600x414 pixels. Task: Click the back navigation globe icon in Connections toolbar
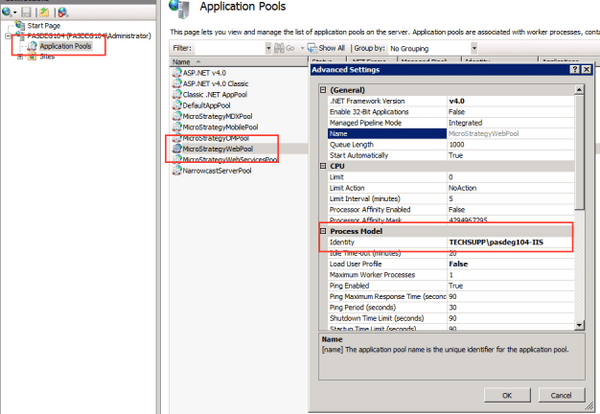(x=7, y=12)
